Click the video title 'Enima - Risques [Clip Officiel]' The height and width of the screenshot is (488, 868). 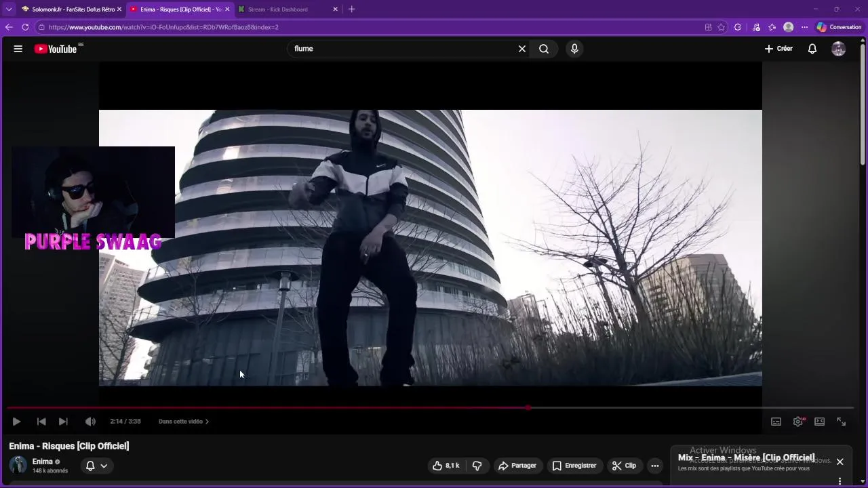tap(68, 446)
